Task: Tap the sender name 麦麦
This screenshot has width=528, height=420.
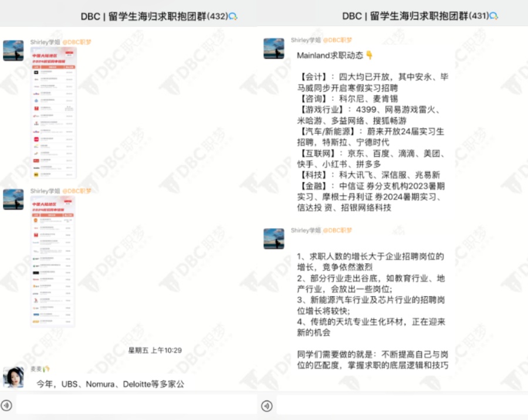Action: pos(36,369)
